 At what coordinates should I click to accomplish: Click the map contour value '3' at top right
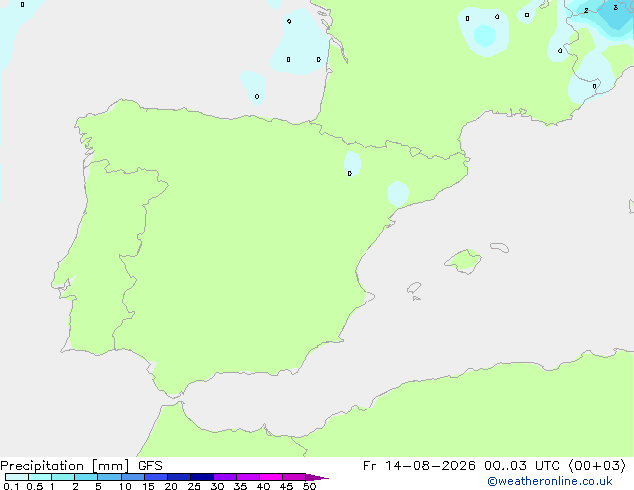coord(615,7)
